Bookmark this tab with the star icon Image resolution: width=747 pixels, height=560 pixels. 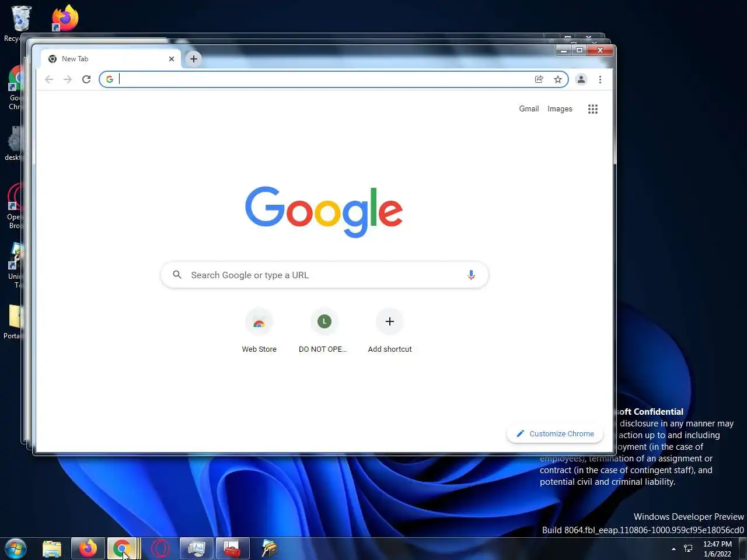[x=558, y=79]
